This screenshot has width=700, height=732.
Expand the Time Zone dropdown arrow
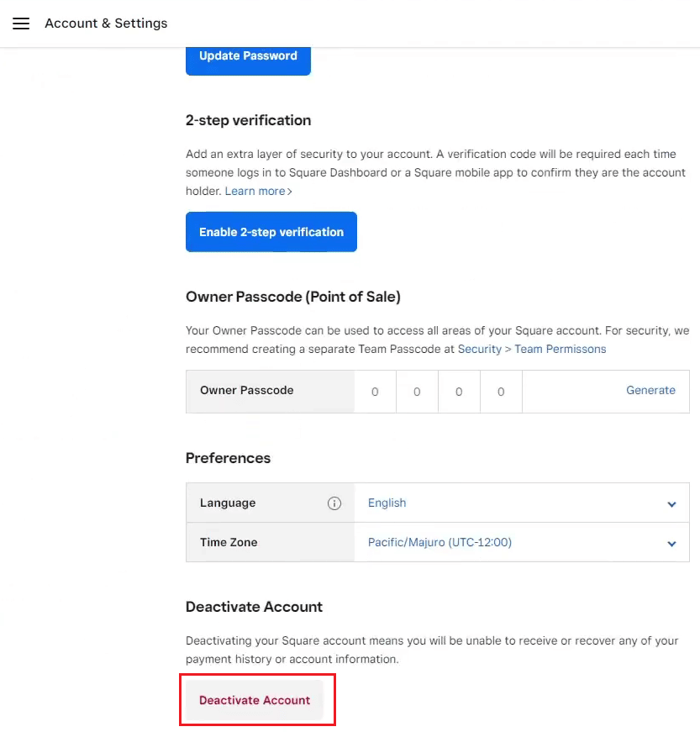pos(671,544)
